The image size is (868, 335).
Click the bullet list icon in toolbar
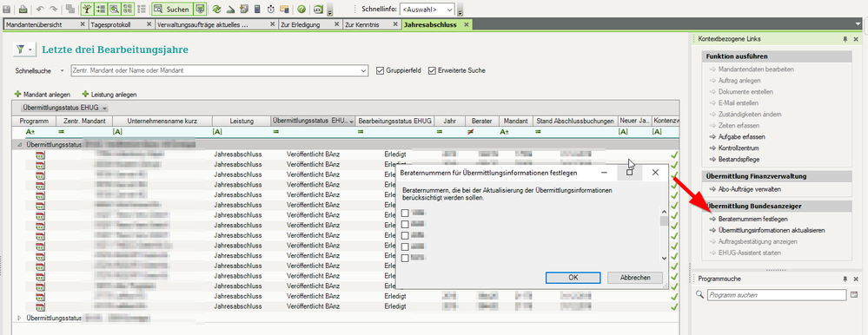[x=141, y=10]
